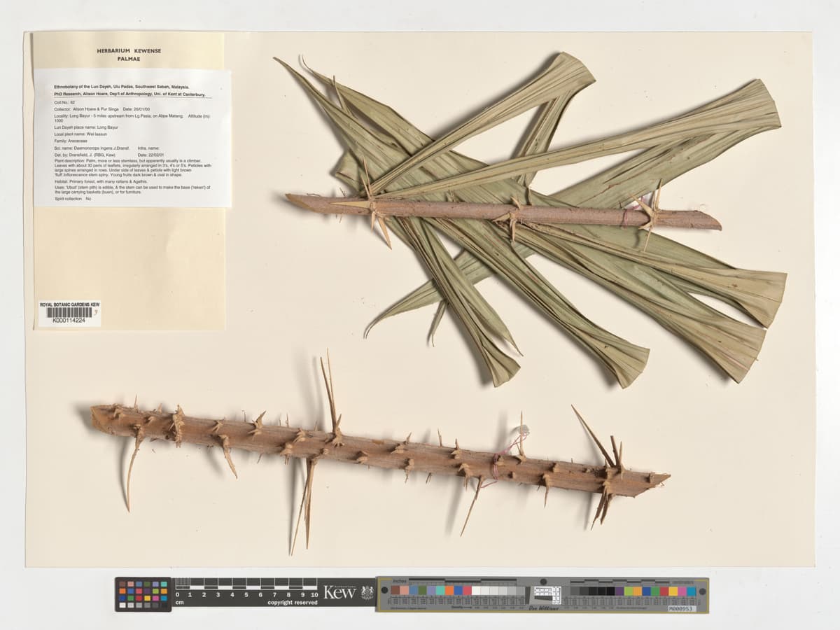The image size is (840, 630).
Task: Click the 'Coll.No.: 62' line
Action: (x=64, y=102)
